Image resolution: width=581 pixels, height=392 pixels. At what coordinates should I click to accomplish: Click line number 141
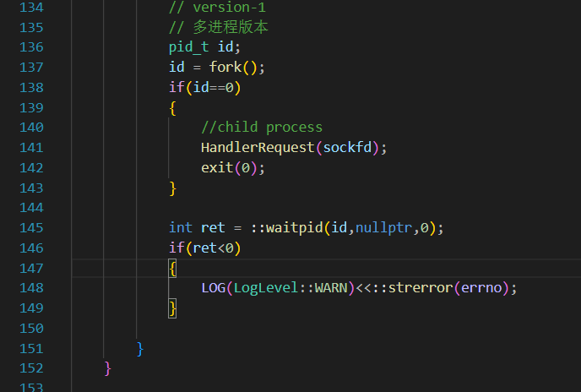31,148
